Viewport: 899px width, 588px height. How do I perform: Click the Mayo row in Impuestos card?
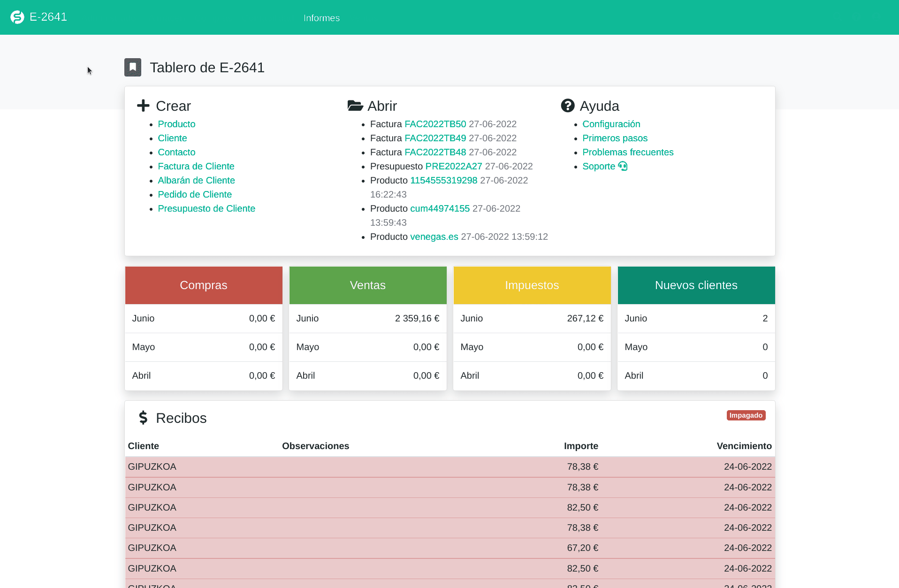532,347
